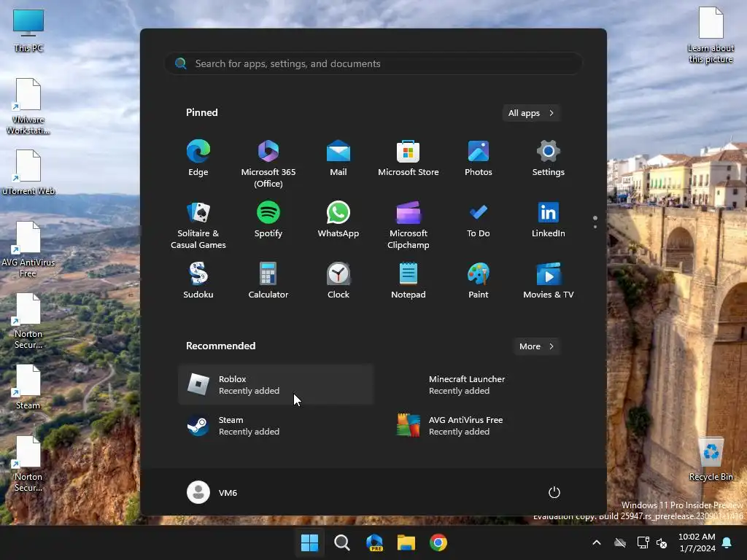The image size is (747, 560).
Task: Launch the Photos app
Action: click(479, 158)
